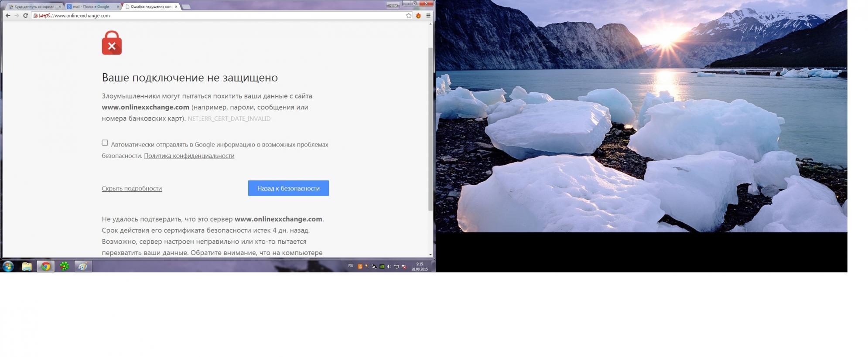Click the crossed-out lock icon in address bar
The width and height of the screenshot is (868, 357).
pyautogui.click(x=36, y=16)
